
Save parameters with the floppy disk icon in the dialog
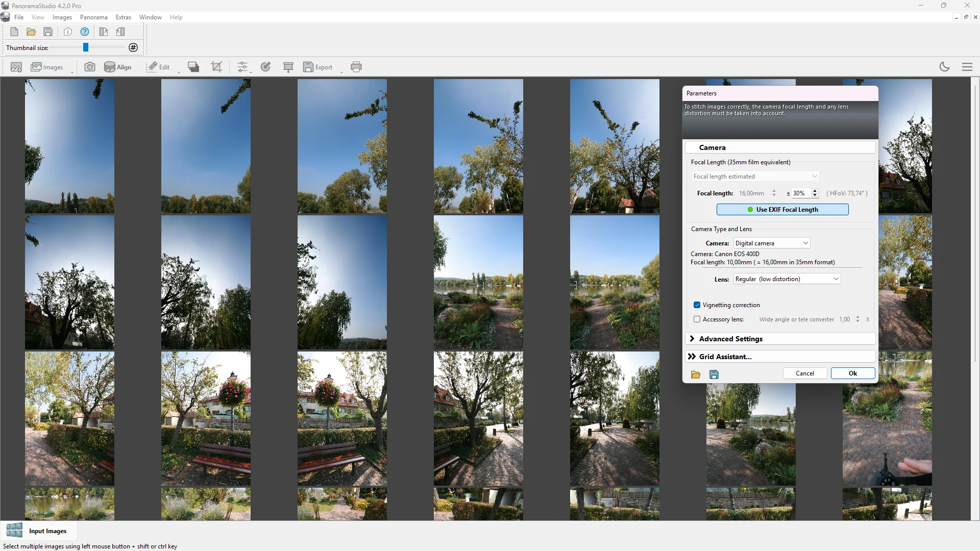(714, 374)
